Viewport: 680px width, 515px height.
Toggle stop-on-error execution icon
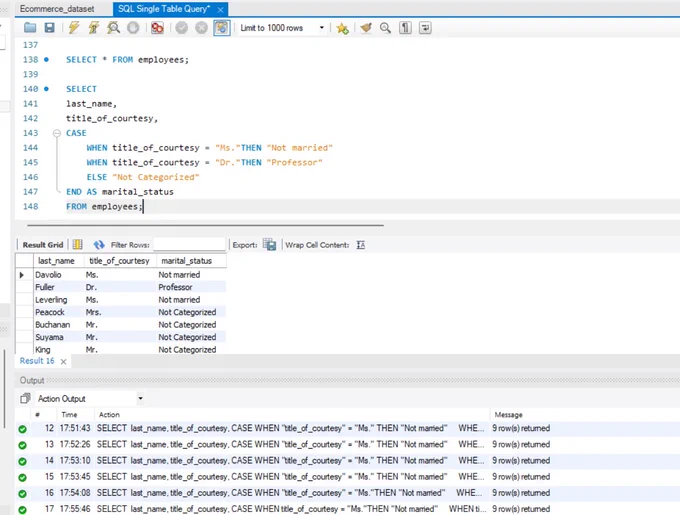(157, 28)
